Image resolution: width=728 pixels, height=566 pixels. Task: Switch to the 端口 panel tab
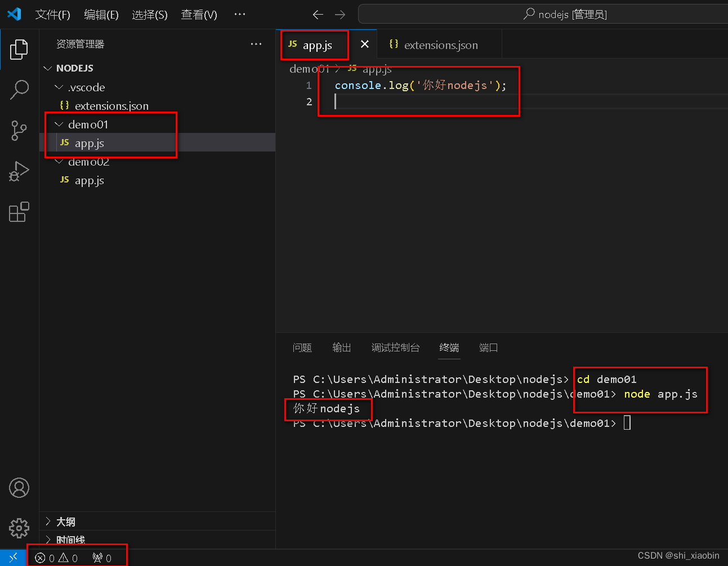pos(489,347)
